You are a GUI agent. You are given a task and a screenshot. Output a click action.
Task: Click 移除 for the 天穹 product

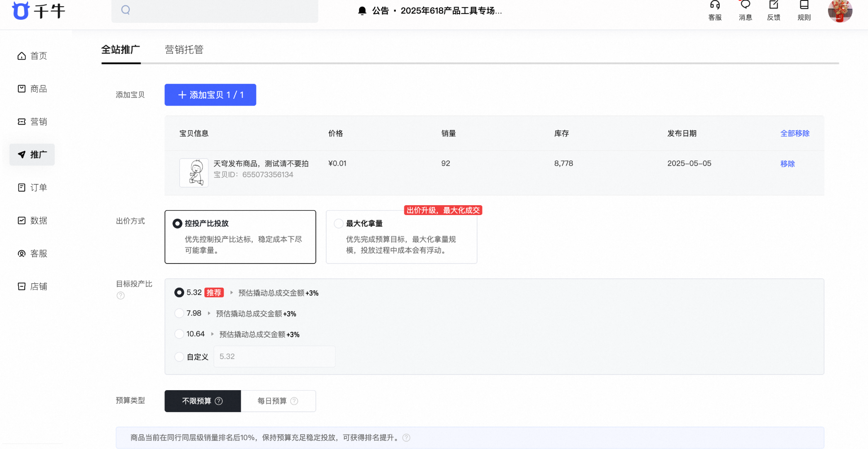pyautogui.click(x=788, y=164)
